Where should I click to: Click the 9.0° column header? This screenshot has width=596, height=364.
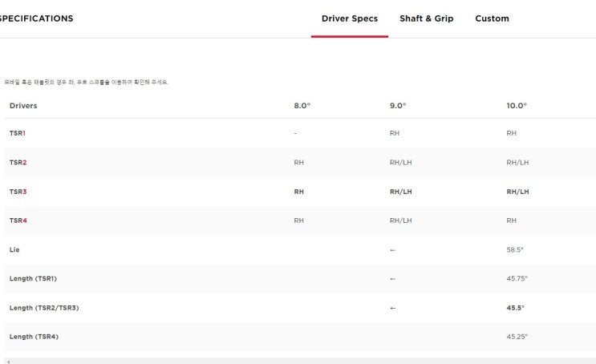(x=398, y=106)
